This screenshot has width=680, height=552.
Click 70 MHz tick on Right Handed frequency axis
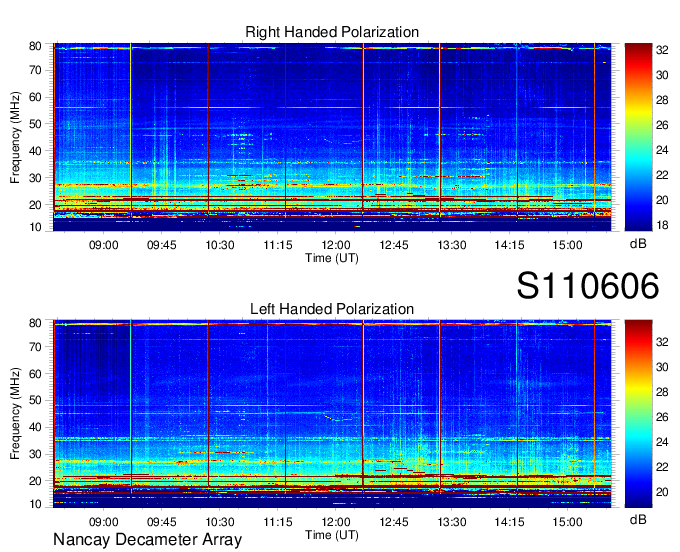tap(36, 70)
